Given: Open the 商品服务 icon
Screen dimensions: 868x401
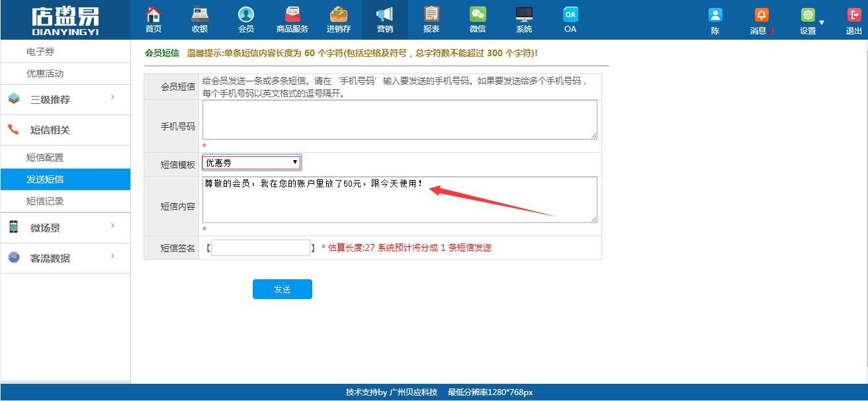Looking at the screenshot, I should tap(292, 14).
